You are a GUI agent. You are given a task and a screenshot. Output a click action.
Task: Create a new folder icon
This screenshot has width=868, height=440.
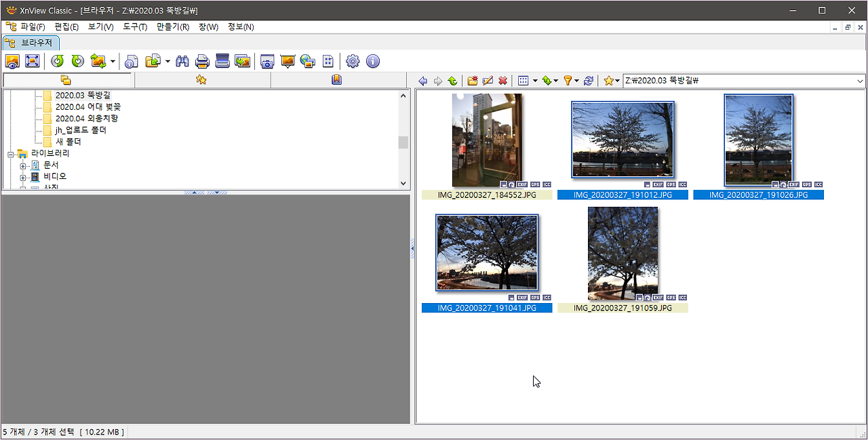point(473,81)
